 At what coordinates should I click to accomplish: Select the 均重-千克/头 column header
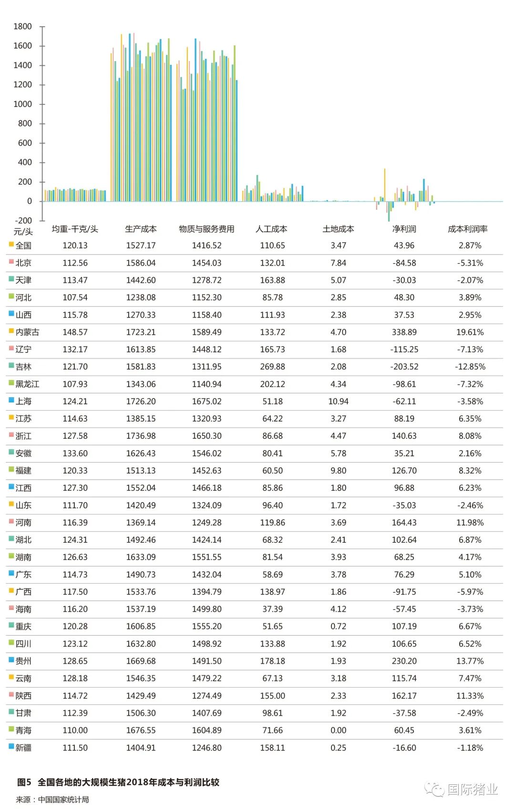coord(75,229)
